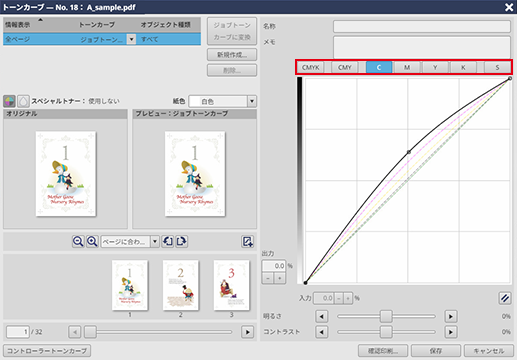Rotate preview left with rotate icon
The width and height of the screenshot is (517, 360).
[x=168, y=241]
